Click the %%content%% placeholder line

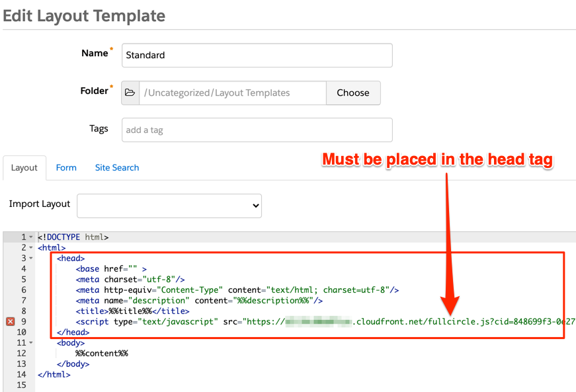[x=102, y=354]
